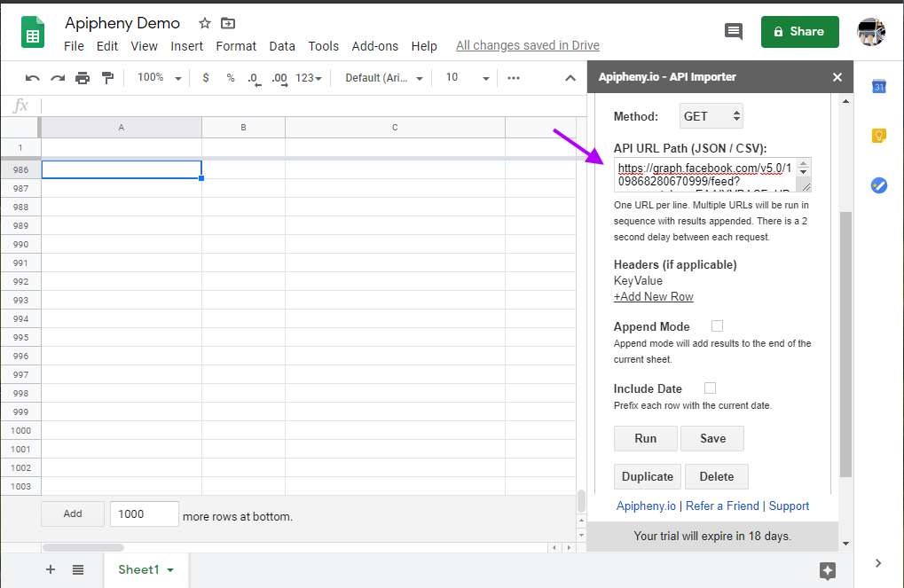
Task: Click the Tasks checkmark sidebar icon
Action: [878, 185]
